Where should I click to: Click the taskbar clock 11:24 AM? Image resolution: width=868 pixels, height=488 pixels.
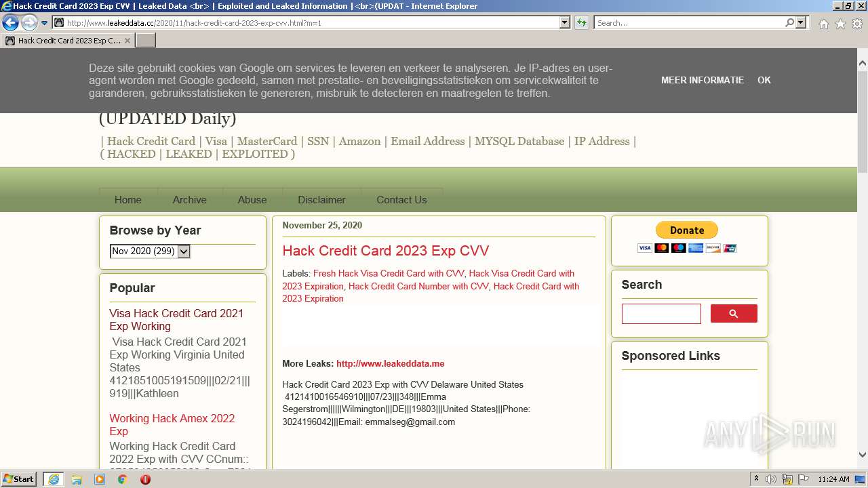coord(833,479)
